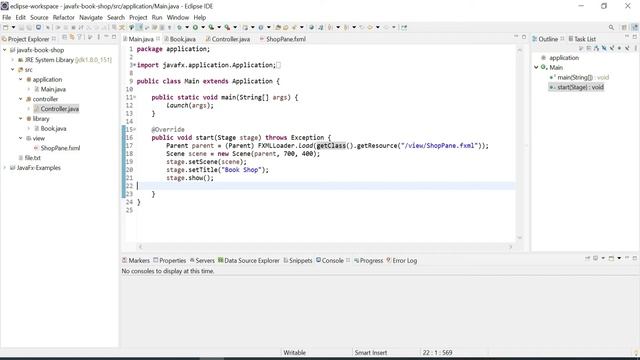
Task: Click the Coverage launch toolbar icon
Action: (x=211, y=27)
